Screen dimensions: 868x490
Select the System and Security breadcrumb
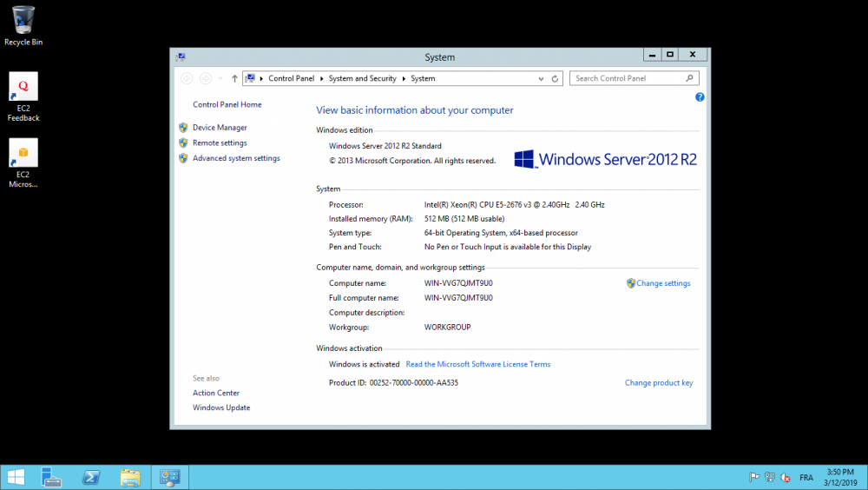[363, 78]
